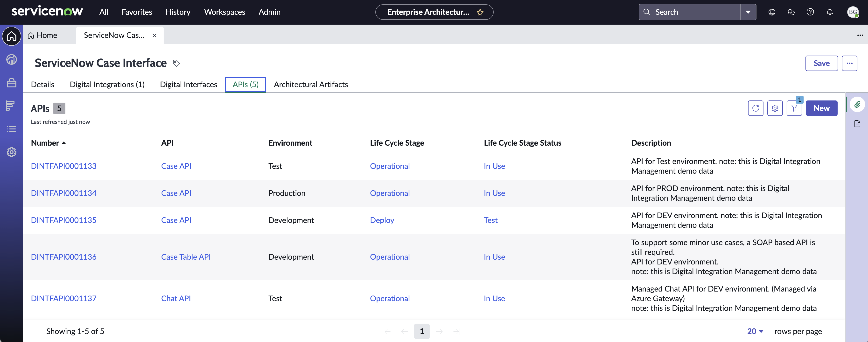Open the History menu
The width and height of the screenshot is (868, 342).
(178, 12)
